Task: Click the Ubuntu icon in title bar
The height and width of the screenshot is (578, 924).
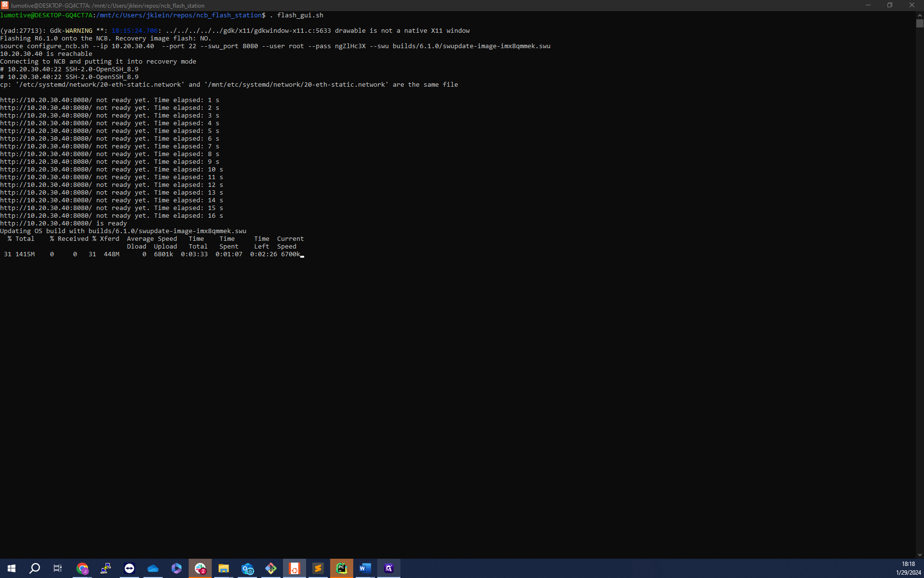Action: (5, 5)
